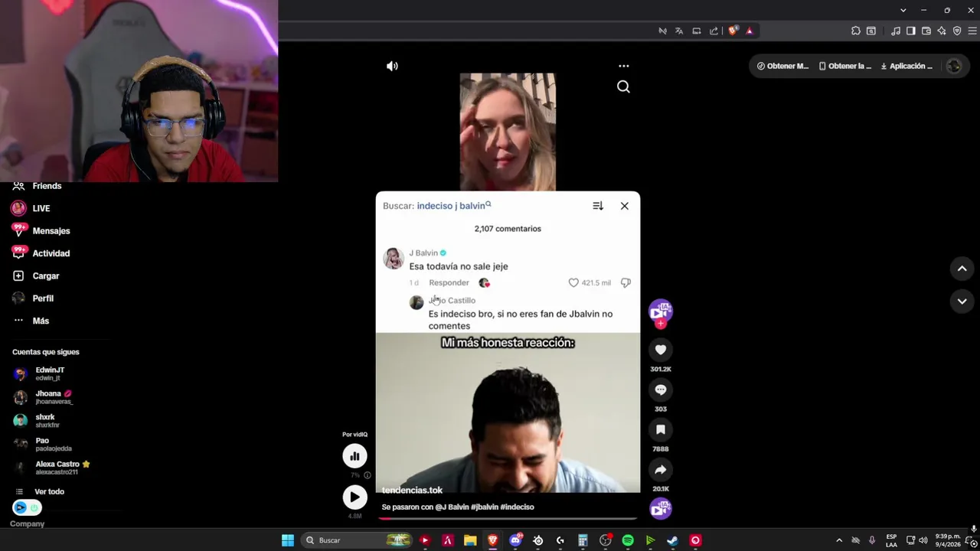Click the 'Obtener la...' phone button
Viewport: 980px width, 551px height.
pos(845,66)
